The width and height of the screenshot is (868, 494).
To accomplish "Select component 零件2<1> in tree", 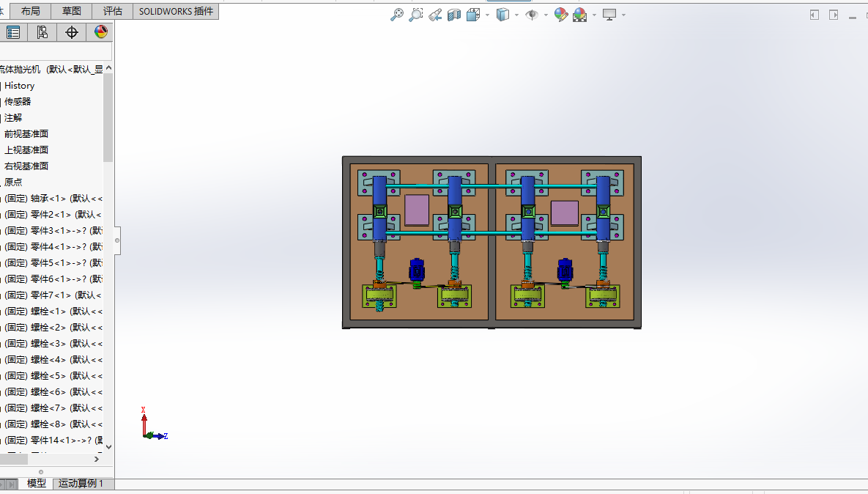I will pyautogui.click(x=53, y=214).
